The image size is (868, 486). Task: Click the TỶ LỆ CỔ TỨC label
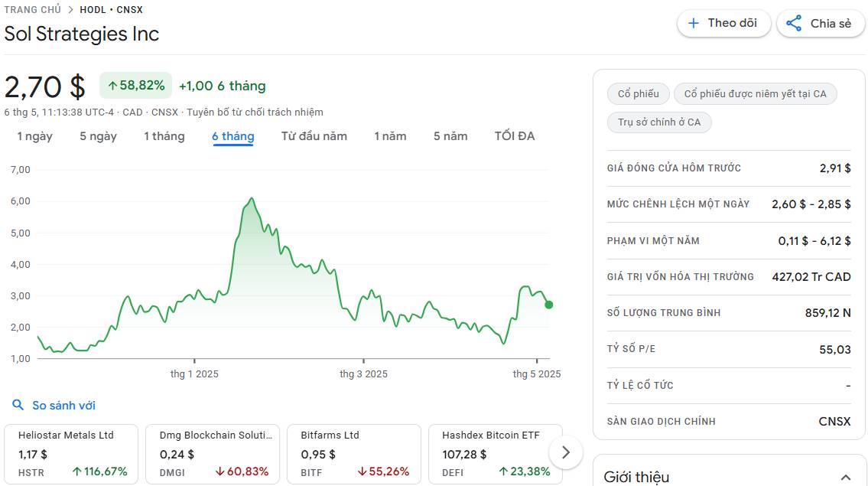(x=640, y=385)
